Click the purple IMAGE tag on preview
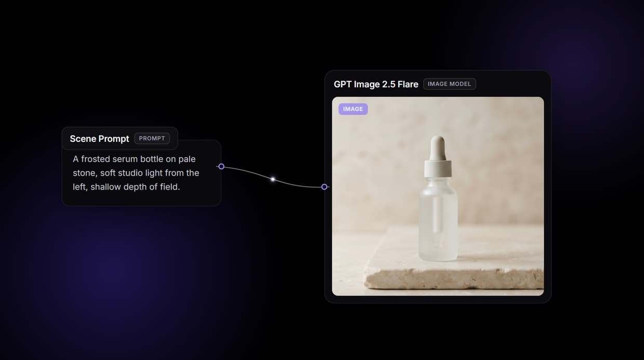This screenshot has width=644, height=360. coord(353,109)
